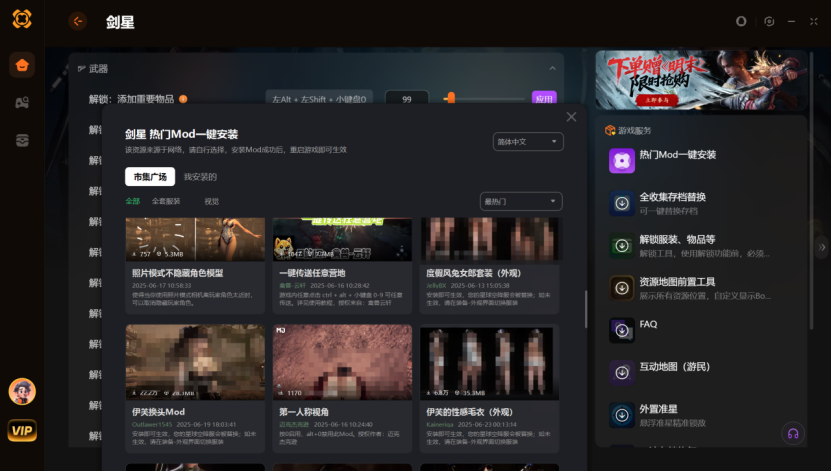Image resolution: width=831 pixels, height=471 pixels.
Task: Open the 最热门 sort dropdown
Action: (x=521, y=202)
